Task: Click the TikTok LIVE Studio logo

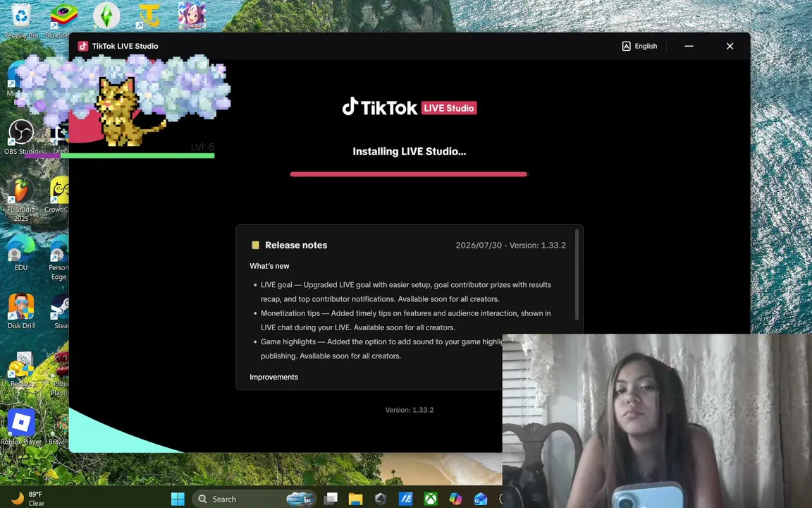Action: [x=409, y=107]
